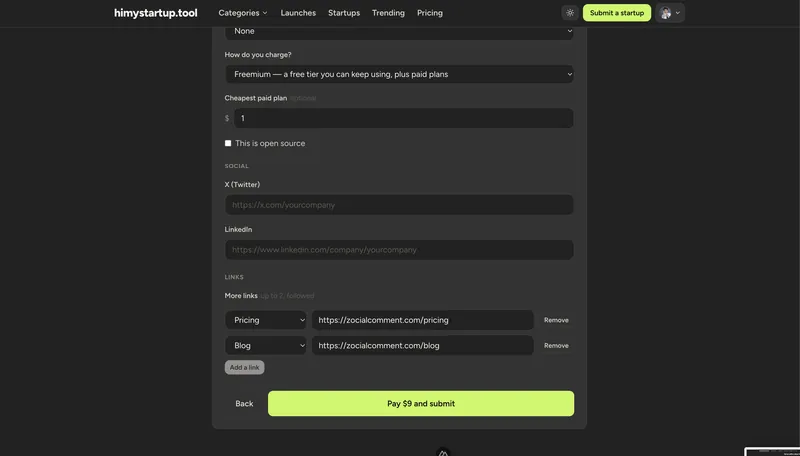Open Pricing link type dropdown
The width and height of the screenshot is (800, 456).
(x=266, y=320)
